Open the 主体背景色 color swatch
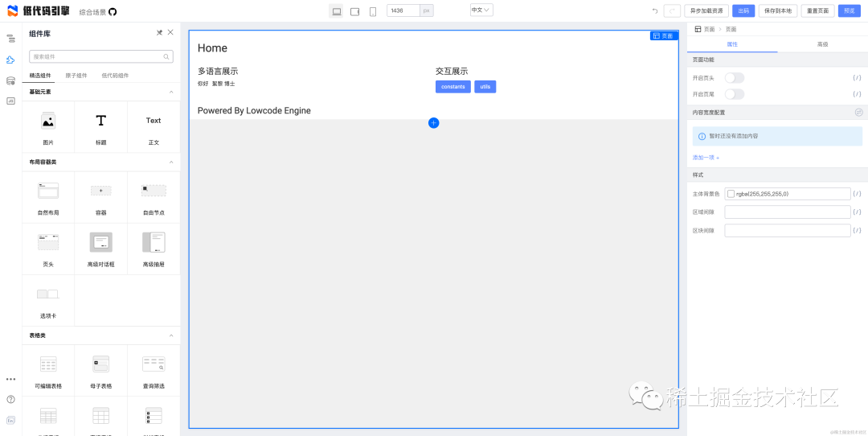868x436 pixels. point(731,194)
